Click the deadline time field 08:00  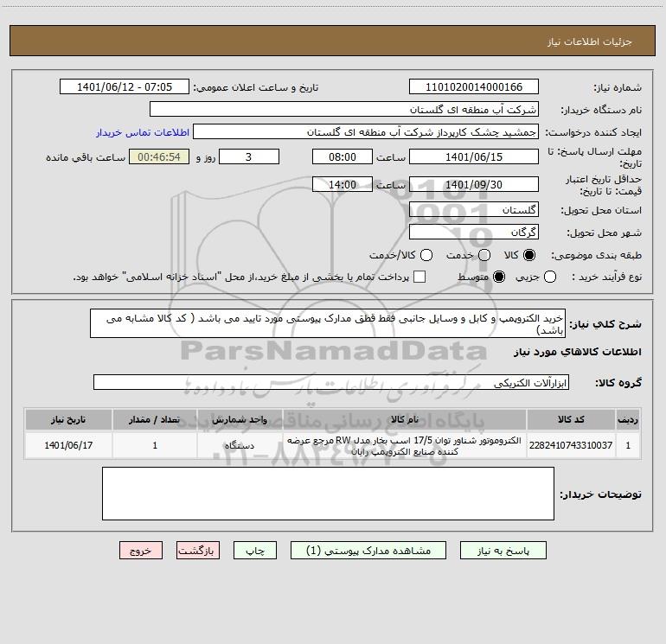(343, 156)
